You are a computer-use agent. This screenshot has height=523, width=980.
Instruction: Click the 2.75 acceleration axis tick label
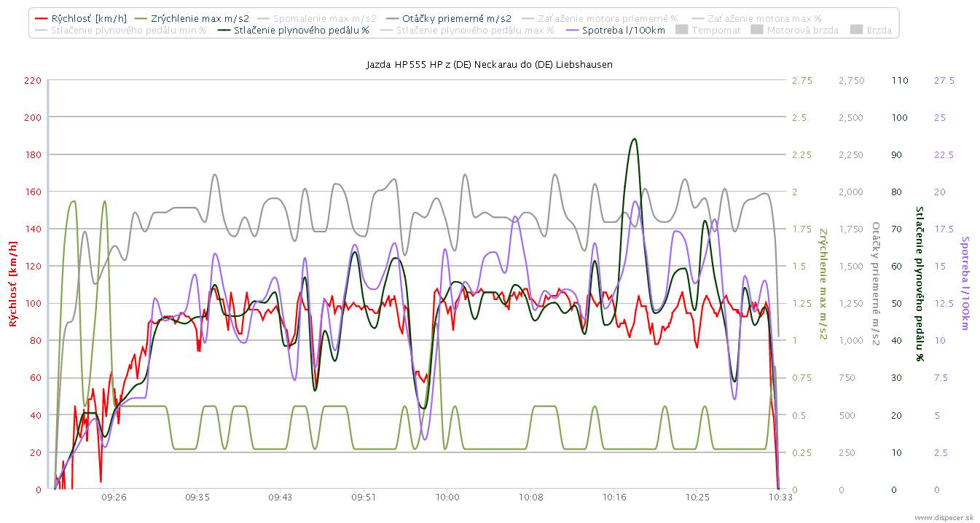pos(801,80)
